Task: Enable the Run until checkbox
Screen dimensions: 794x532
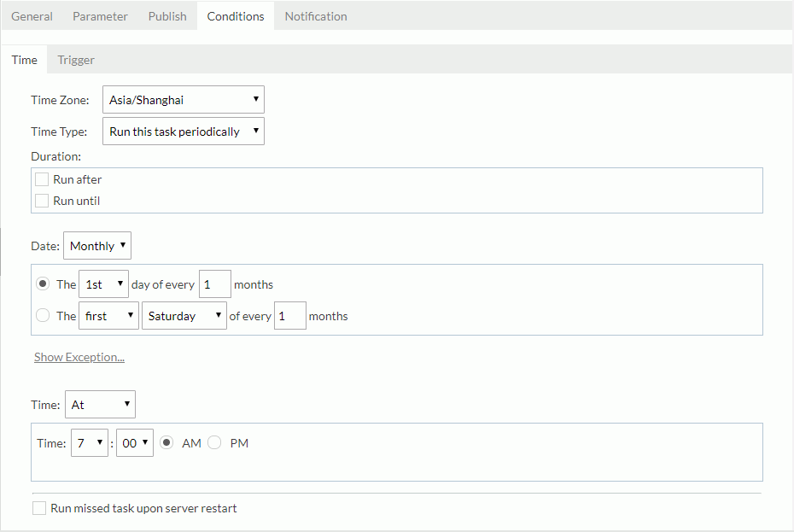Action: pos(42,200)
